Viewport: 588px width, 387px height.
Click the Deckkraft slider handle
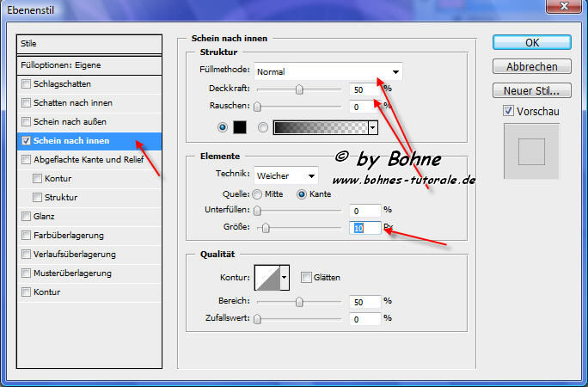click(x=299, y=89)
